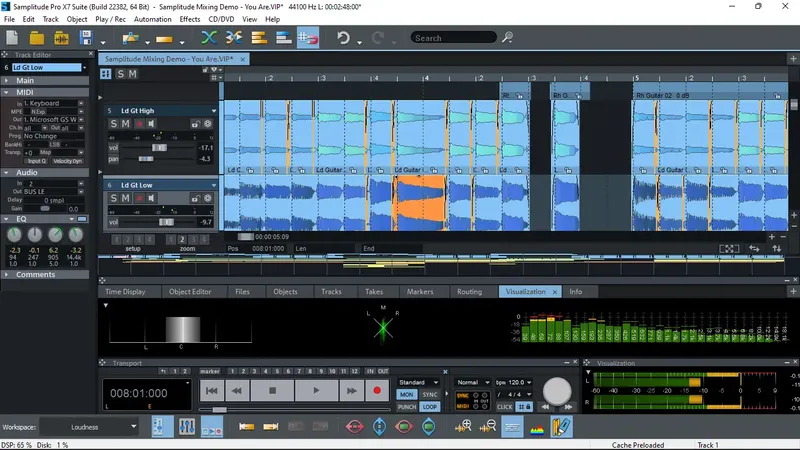Switch to the Markers tab
The height and width of the screenshot is (450, 800).
pyautogui.click(x=420, y=292)
